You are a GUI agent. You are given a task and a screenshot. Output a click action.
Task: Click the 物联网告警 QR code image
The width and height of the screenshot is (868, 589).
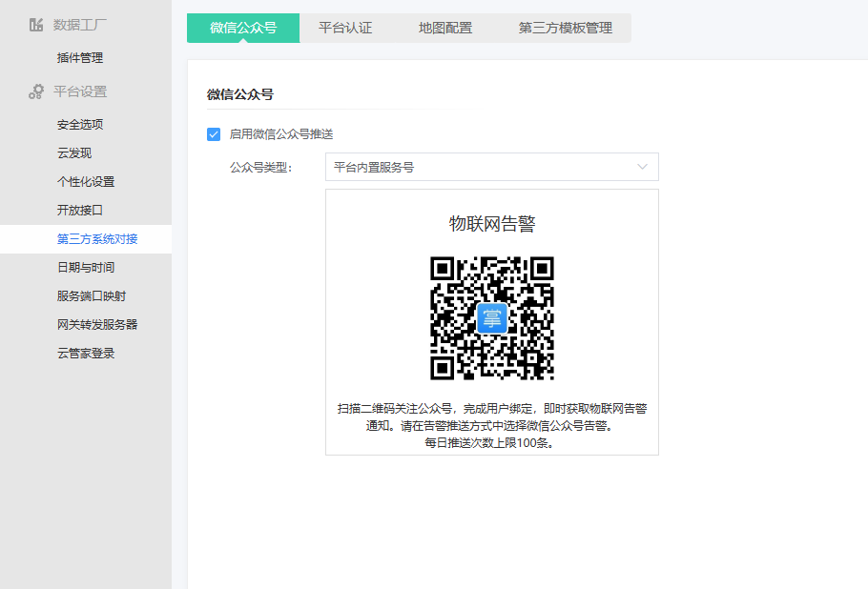click(x=492, y=318)
